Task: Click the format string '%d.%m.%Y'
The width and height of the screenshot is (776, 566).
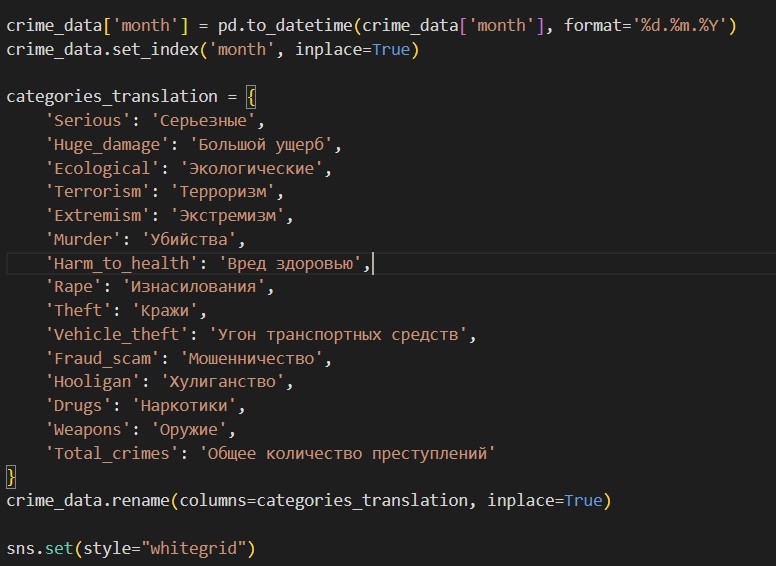Action: pyautogui.click(x=679, y=25)
